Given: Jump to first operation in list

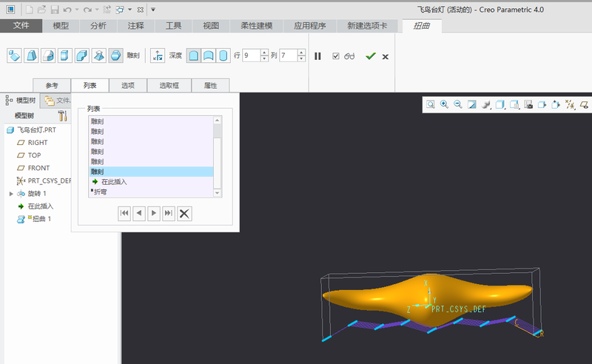Looking at the screenshot, I should 124,213.
